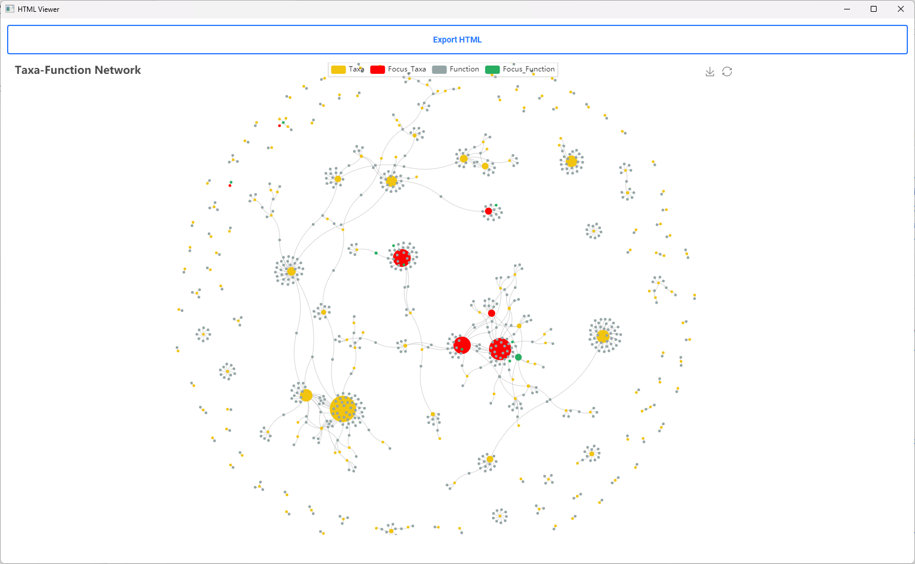Screen dimensions: 915x564
Task: Click the HTML Viewer app icon in title bar
Action: [x=9, y=9]
